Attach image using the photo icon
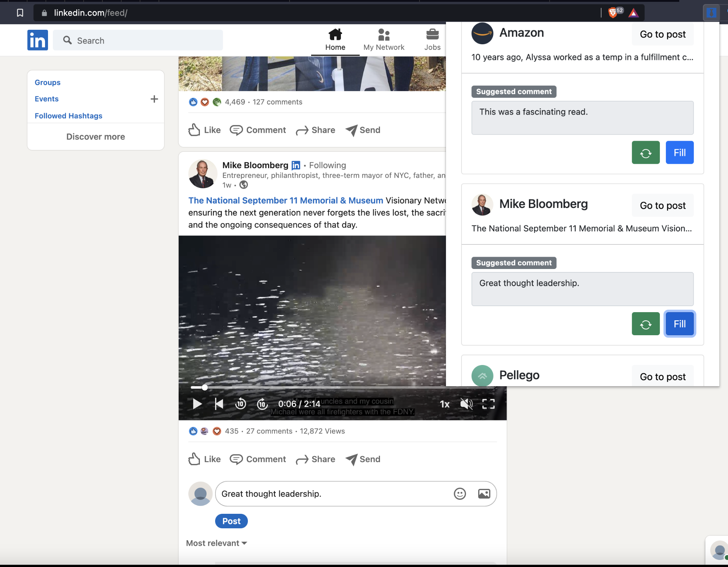Image resolution: width=728 pixels, height=567 pixels. tap(484, 494)
